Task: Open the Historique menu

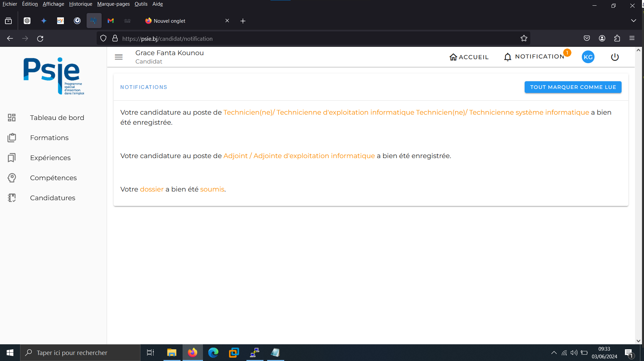Action: tap(81, 4)
